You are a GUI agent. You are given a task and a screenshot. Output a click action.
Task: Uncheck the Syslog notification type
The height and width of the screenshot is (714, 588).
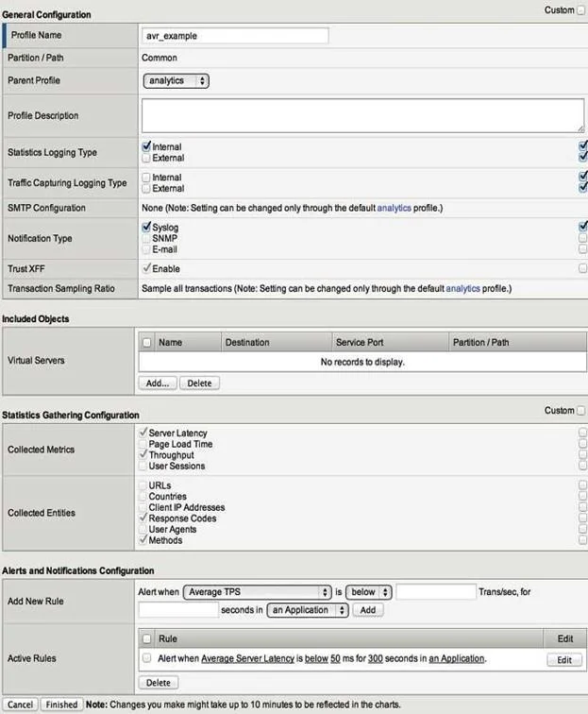(x=146, y=227)
